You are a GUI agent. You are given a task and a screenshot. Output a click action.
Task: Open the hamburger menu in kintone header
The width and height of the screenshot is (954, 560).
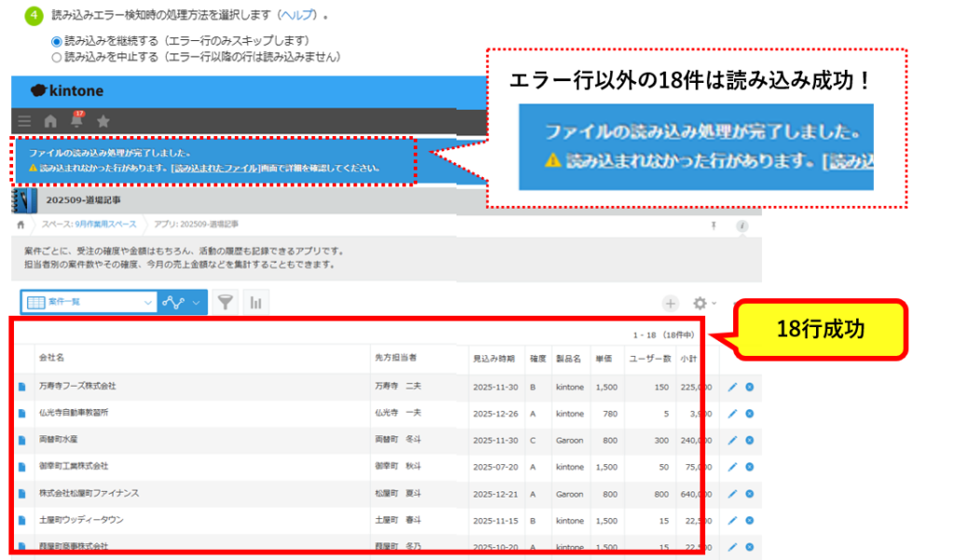click(24, 121)
